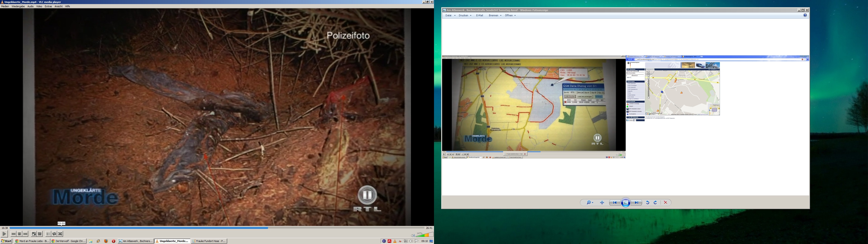Open VLC extended settings (equalizer sliders)

pos(40,234)
